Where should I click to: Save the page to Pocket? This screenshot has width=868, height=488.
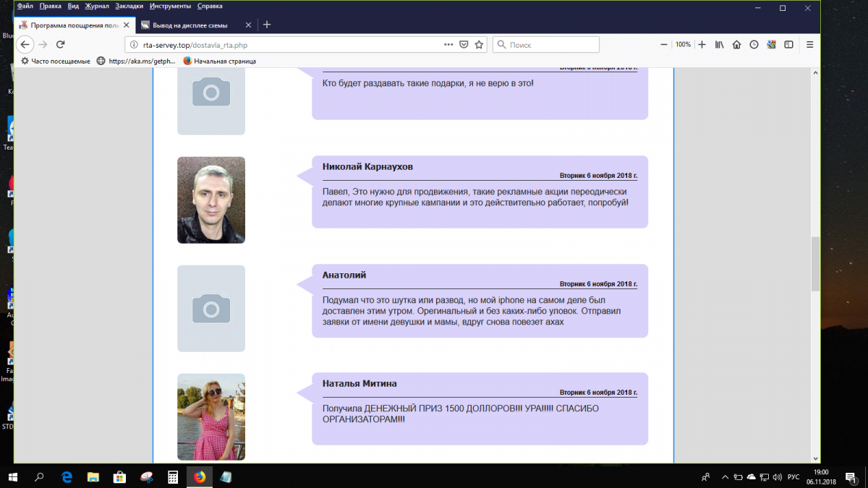pos(464,45)
